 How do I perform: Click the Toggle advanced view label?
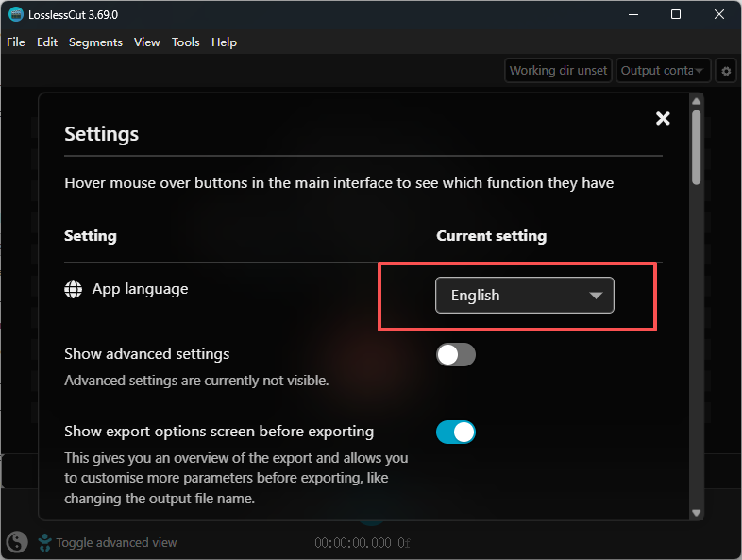[x=116, y=542]
